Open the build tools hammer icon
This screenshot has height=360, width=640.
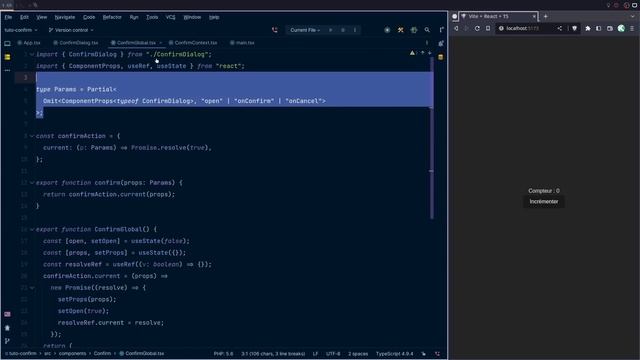point(400,30)
